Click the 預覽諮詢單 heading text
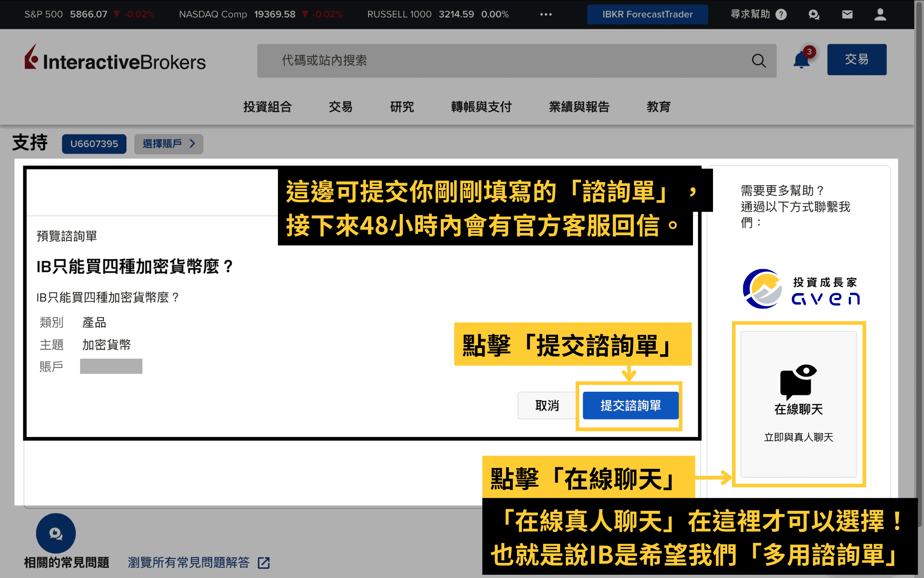Viewport: 924px width, 578px height. pos(67,236)
